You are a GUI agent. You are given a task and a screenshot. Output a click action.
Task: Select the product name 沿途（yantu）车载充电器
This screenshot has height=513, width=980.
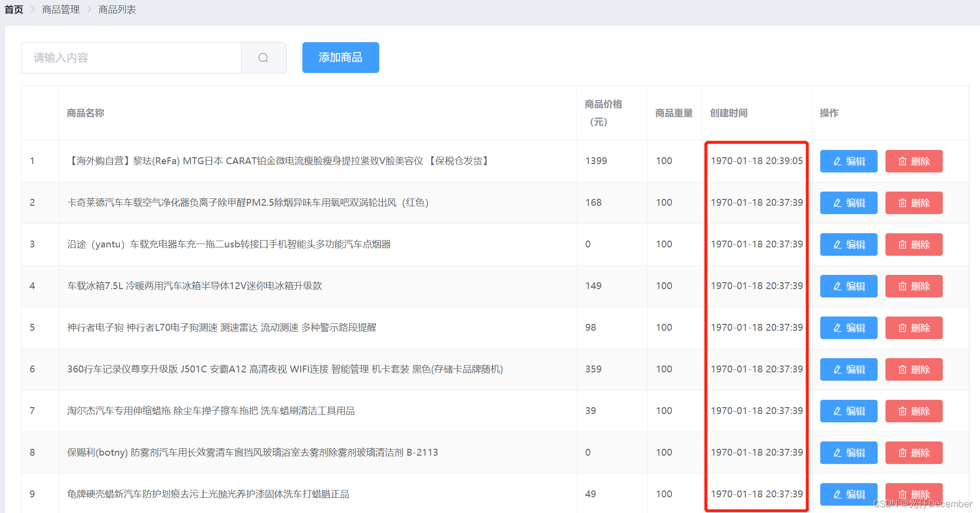[x=229, y=244]
